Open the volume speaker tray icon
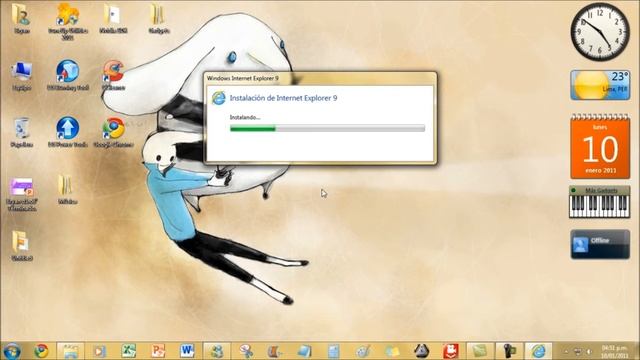The image size is (640, 360). tap(589, 351)
